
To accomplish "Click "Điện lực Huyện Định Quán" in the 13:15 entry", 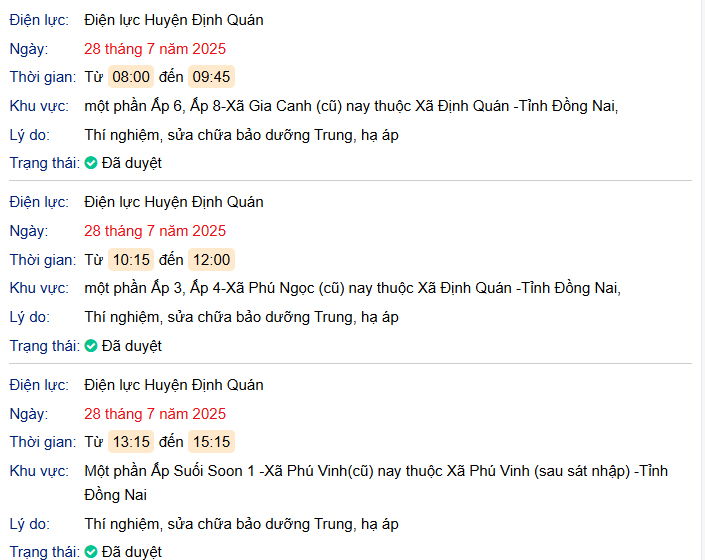I will [174, 385].
